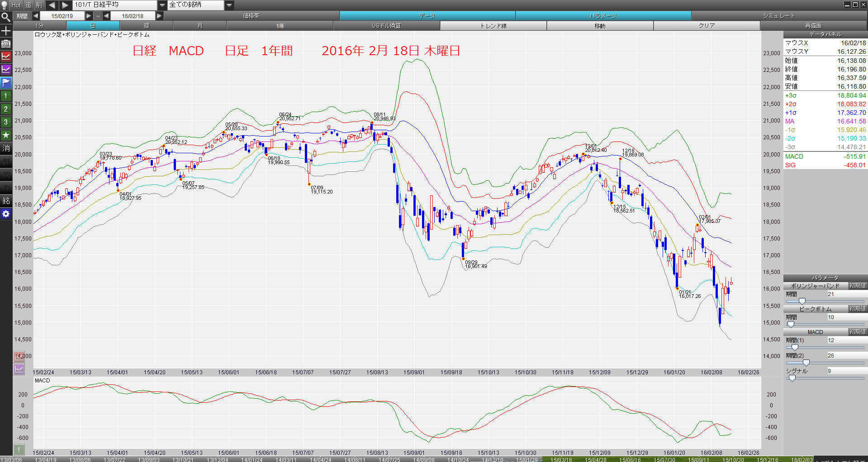Switch to the 1分 timeframe tab

click(40, 26)
